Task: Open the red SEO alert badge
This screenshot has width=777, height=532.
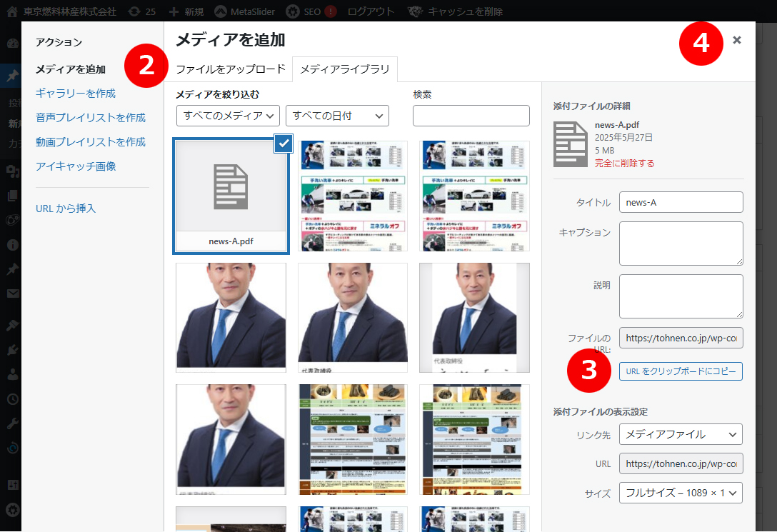Action: [330, 11]
